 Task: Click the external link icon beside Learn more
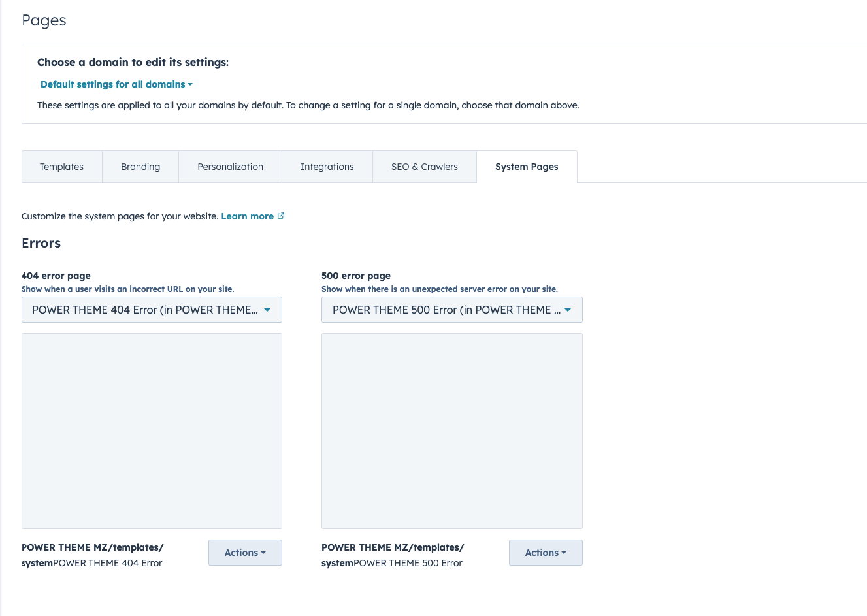click(x=281, y=216)
